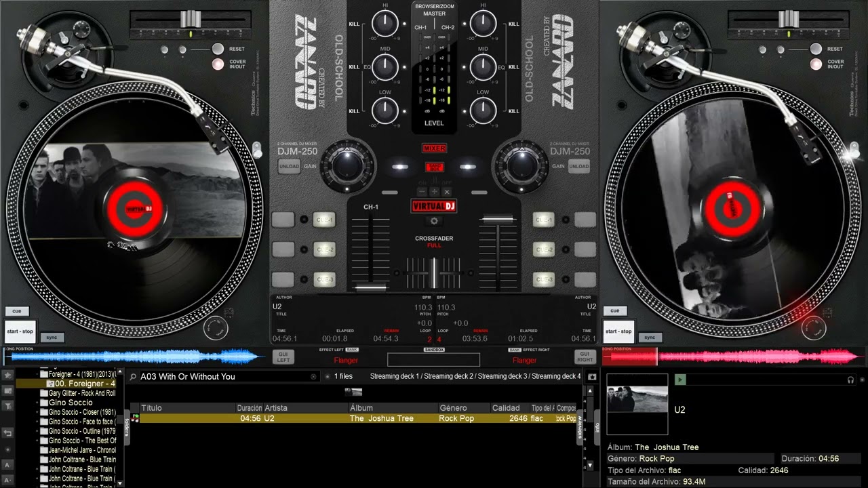This screenshot has height=488, width=868.
Task: Click right deck UNLOAD button
Action: pos(579,166)
